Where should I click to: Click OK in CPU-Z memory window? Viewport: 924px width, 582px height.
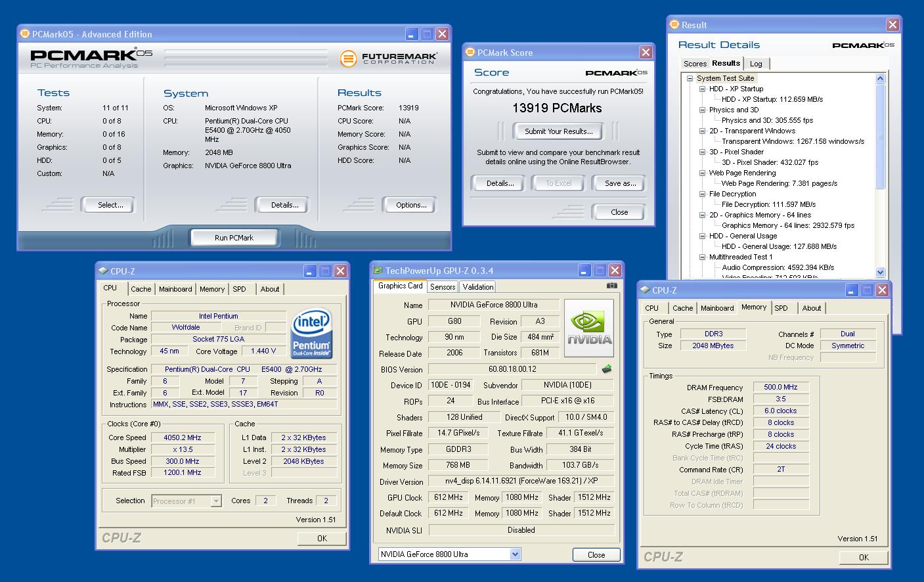(x=864, y=557)
